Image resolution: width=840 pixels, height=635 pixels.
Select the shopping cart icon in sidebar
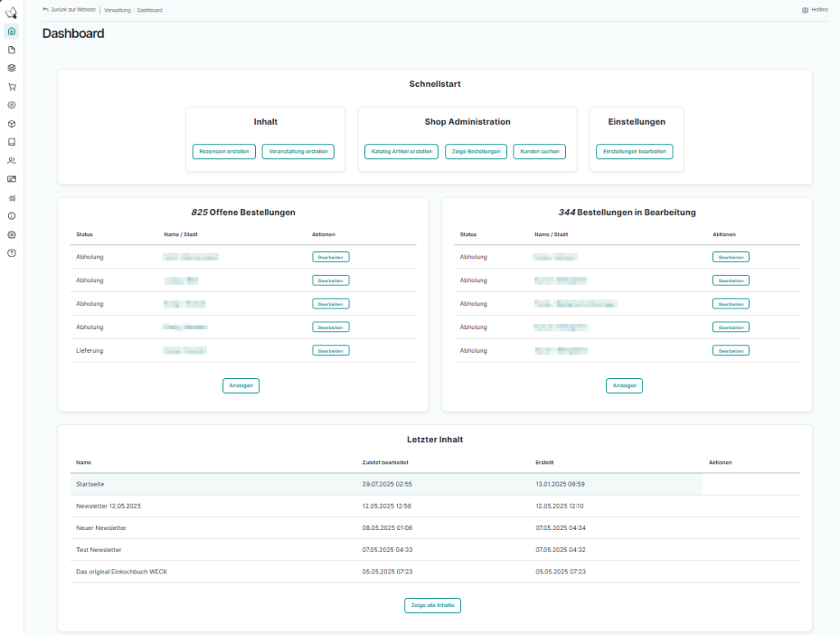(x=11, y=87)
